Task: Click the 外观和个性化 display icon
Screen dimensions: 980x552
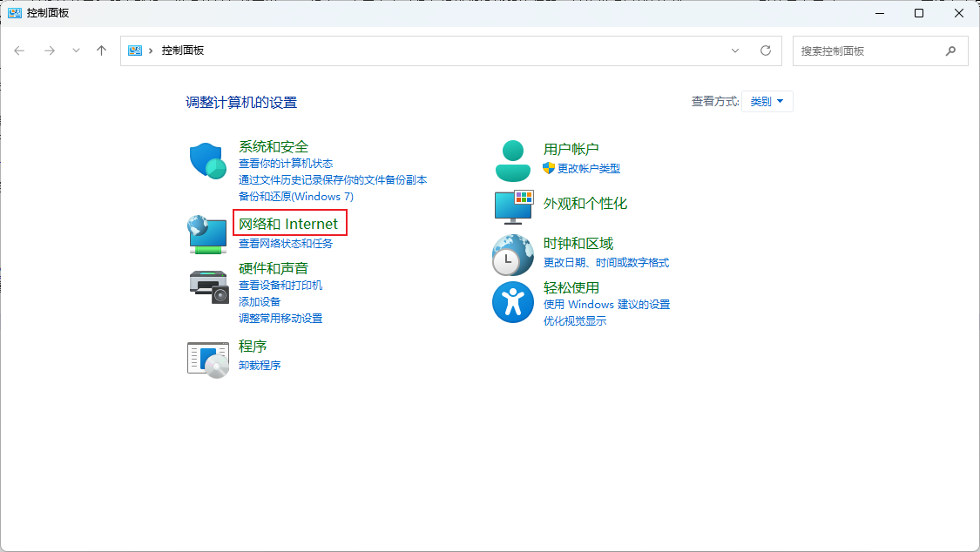Action: 512,207
